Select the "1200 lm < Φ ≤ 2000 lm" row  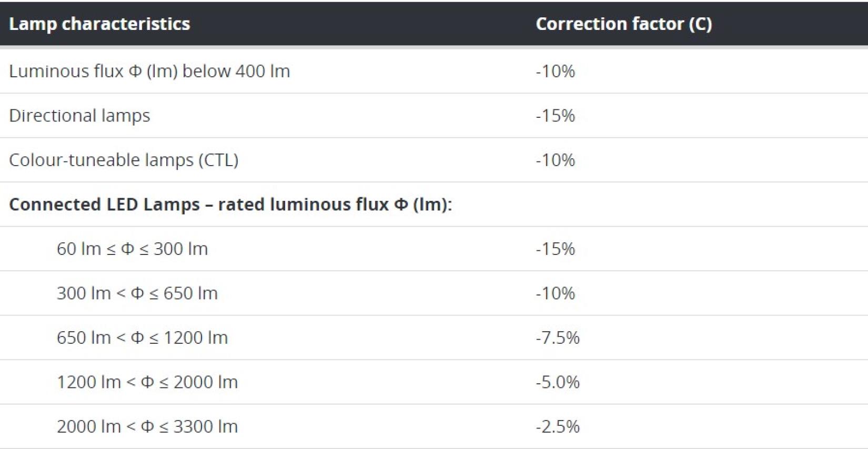pyautogui.click(x=434, y=382)
